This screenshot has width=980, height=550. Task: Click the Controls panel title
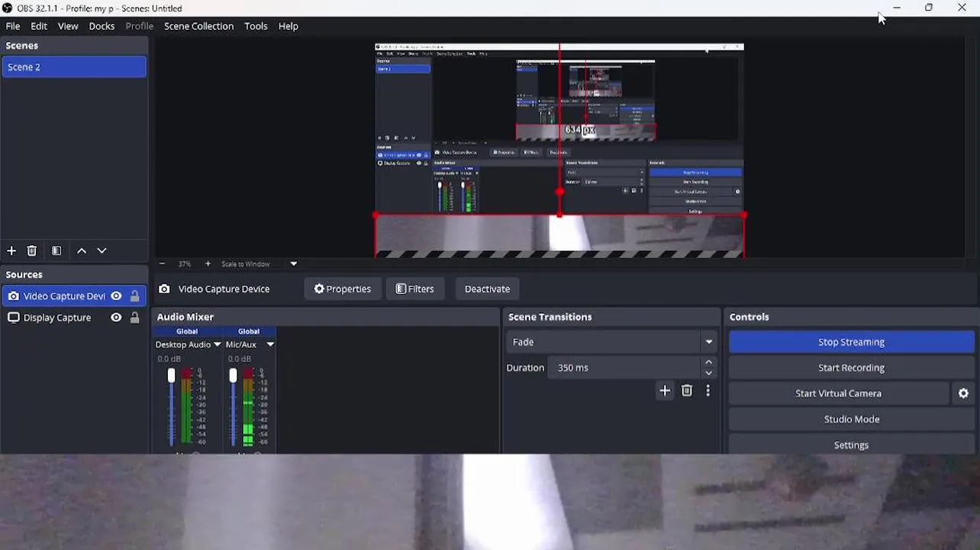(x=750, y=317)
